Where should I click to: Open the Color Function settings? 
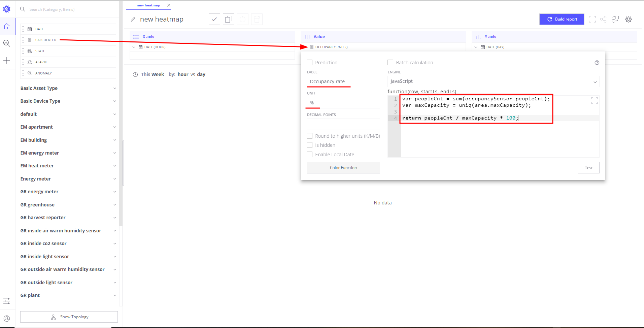pyautogui.click(x=343, y=168)
